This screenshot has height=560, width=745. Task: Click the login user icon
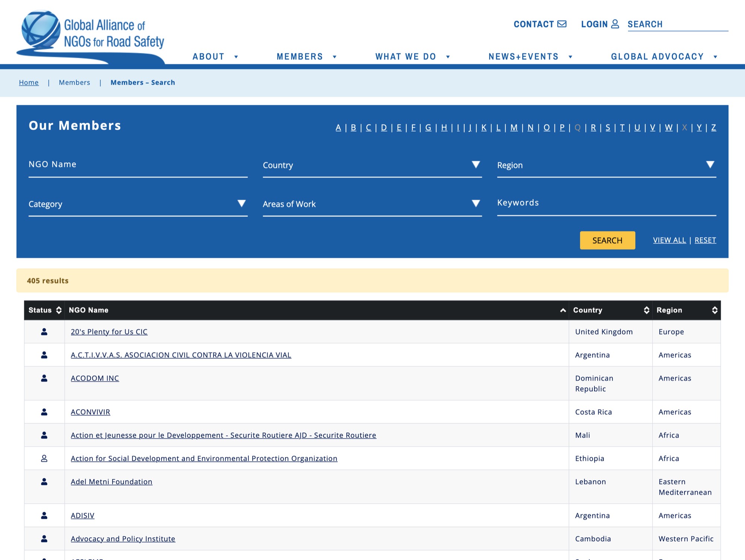(x=615, y=24)
